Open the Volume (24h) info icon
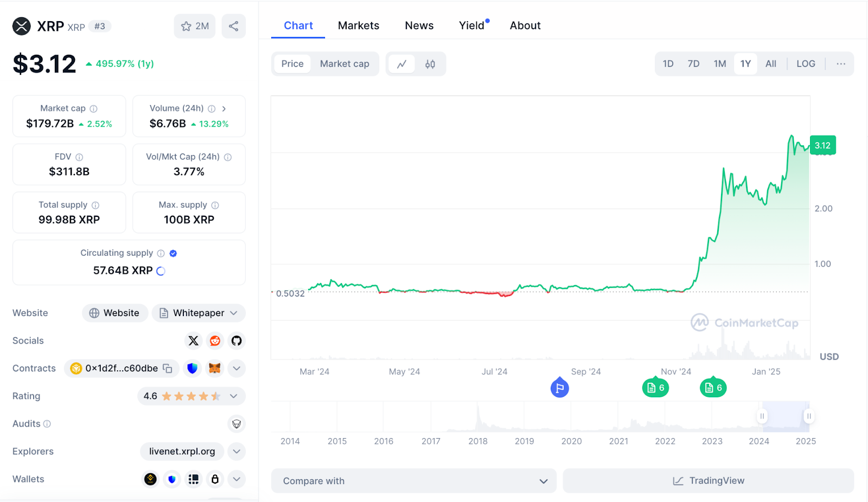The width and height of the screenshot is (868, 502). (x=212, y=108)
